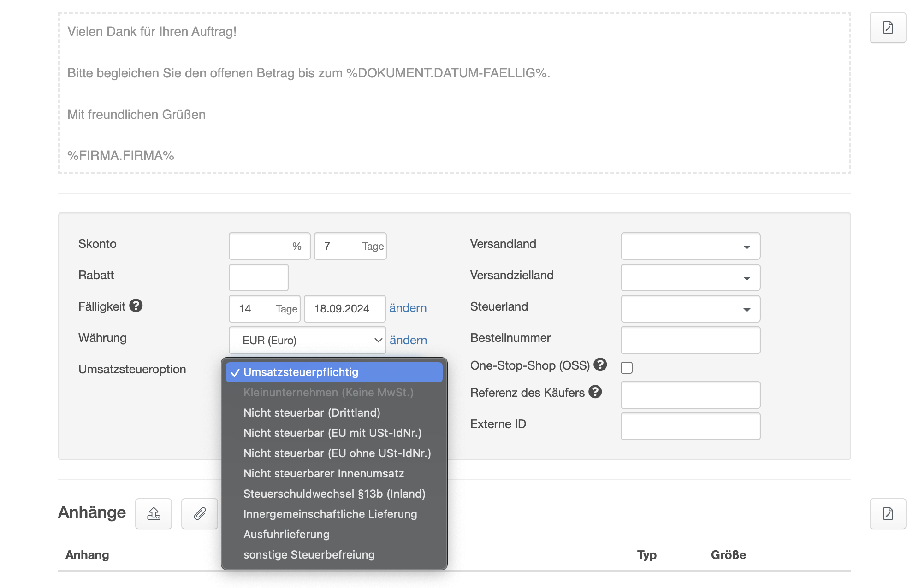Viewport: 913px width, 588px height.
Task: Click ändern link next to due date
Action: pos(408,308)
